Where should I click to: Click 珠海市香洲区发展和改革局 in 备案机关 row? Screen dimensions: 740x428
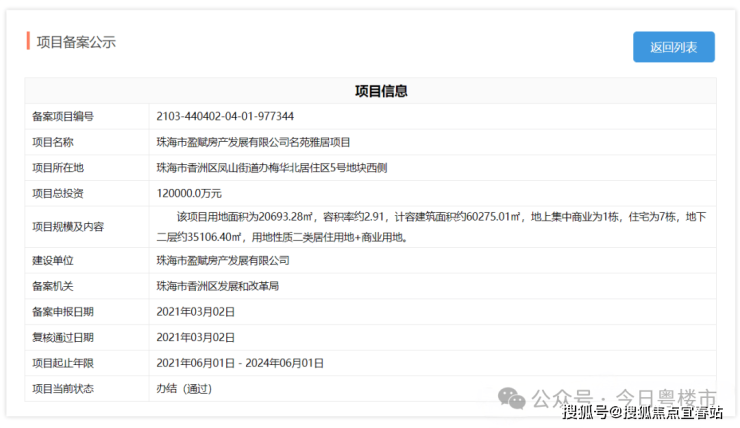217,286
